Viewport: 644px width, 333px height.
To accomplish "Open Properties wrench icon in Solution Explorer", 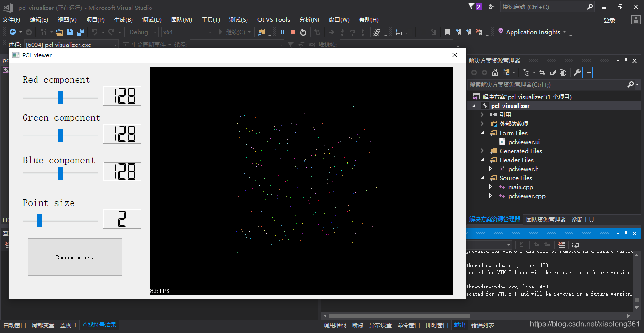I will pos(577,72).
